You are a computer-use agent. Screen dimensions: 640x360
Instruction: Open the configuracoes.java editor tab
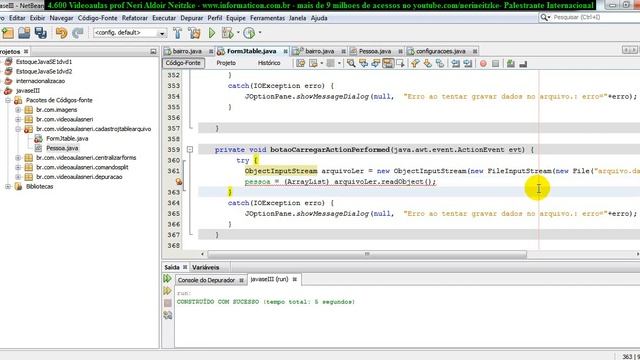440,51
